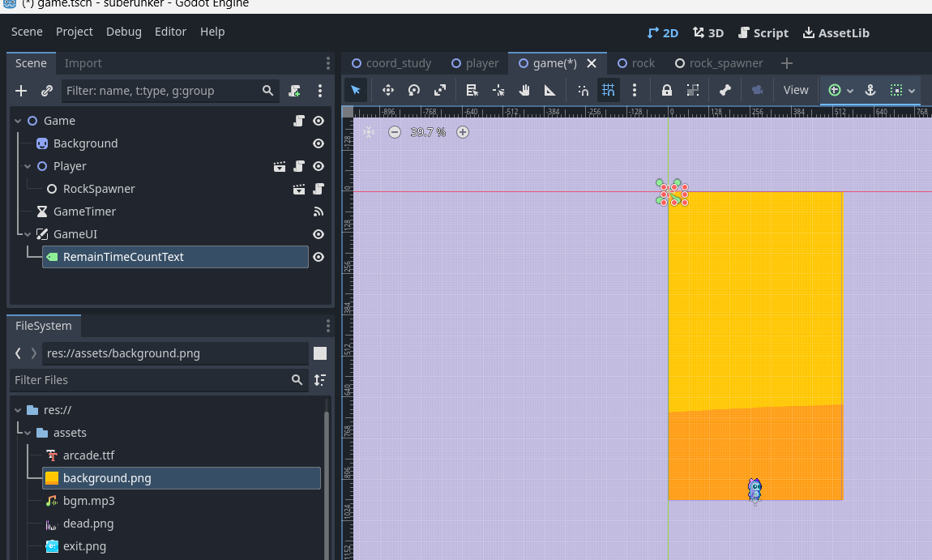Open snapping options three-dot menu
The height and width of the screenshot is (560, 932).
pos(635,90)
